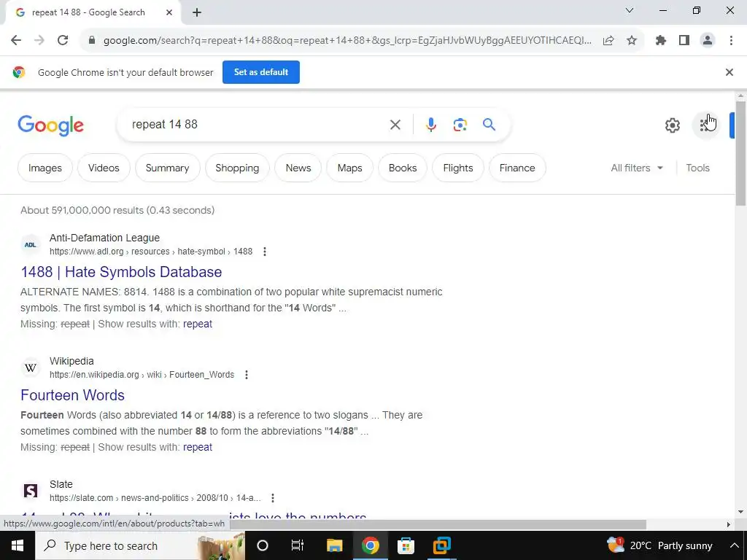The image size is (747, 560).
Task: Expand the All filters dropdown
Action: click(x=637, y=168)
